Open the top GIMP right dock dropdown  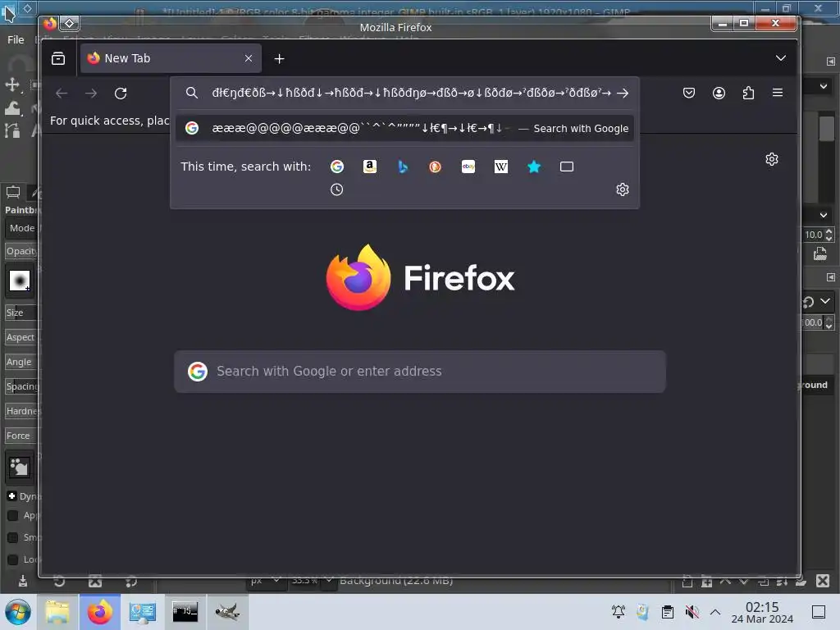click(824, 86)
